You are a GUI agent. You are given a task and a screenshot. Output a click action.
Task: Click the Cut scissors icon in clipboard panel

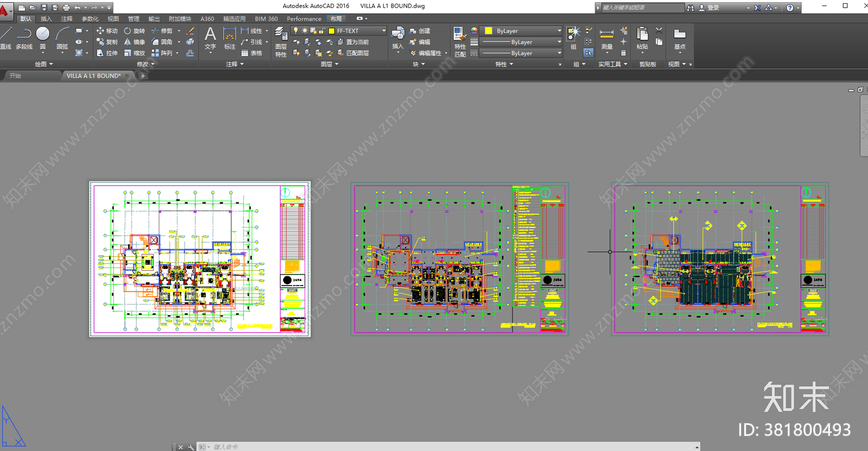coord(659,31)
